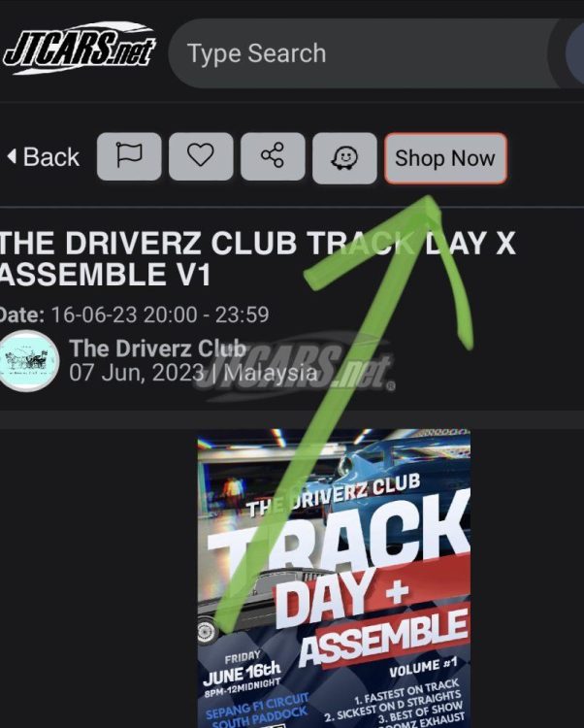
Task: Click the Shop Now button
Action: pyautogui.click(x=445, y=158)
